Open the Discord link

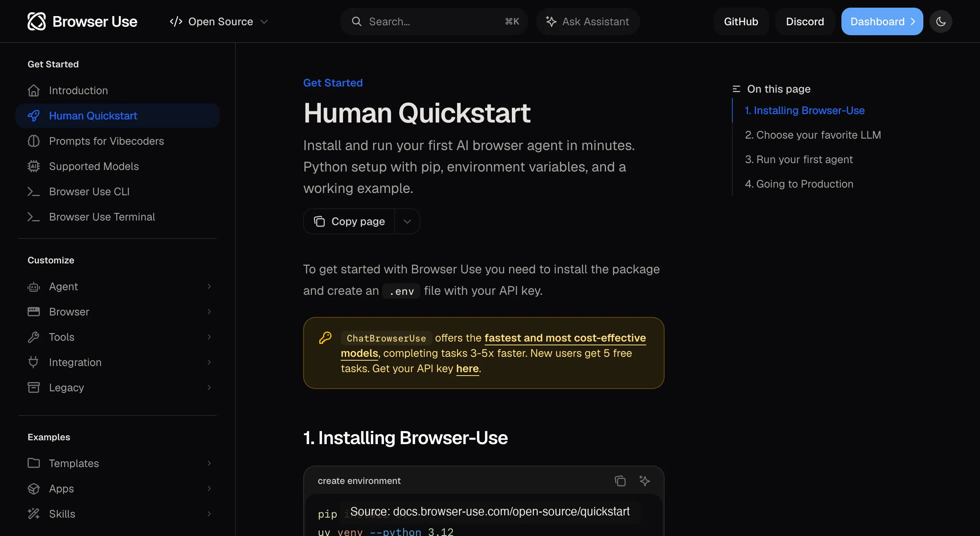805,21
